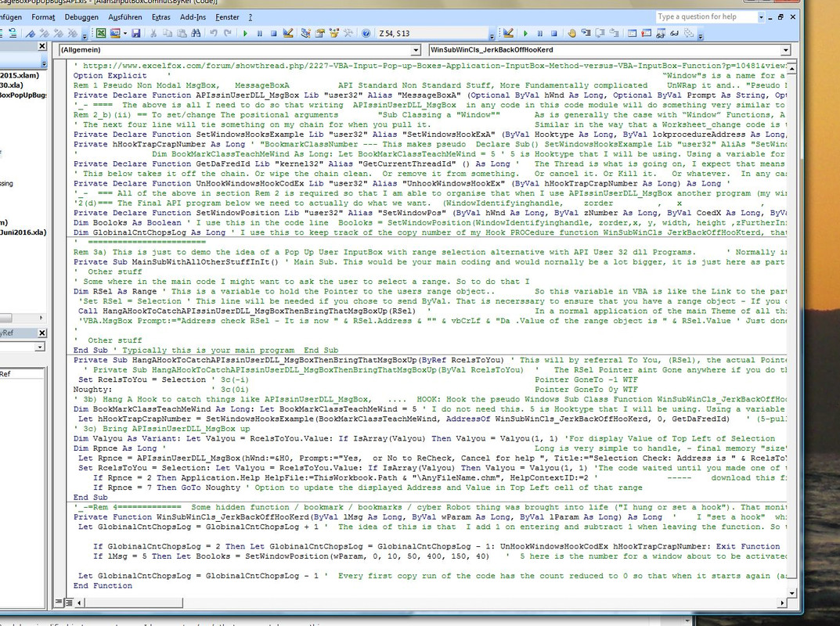The height and width of the screenshot is (626, 840).
Task: Open the Properties Window icon
Action: coord(320,33)
